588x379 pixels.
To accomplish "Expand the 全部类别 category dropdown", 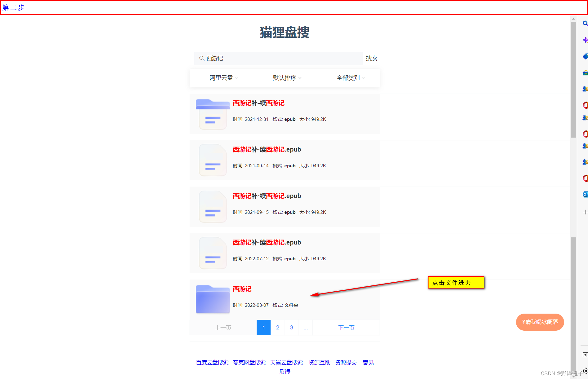I will (x=351, y=78).
